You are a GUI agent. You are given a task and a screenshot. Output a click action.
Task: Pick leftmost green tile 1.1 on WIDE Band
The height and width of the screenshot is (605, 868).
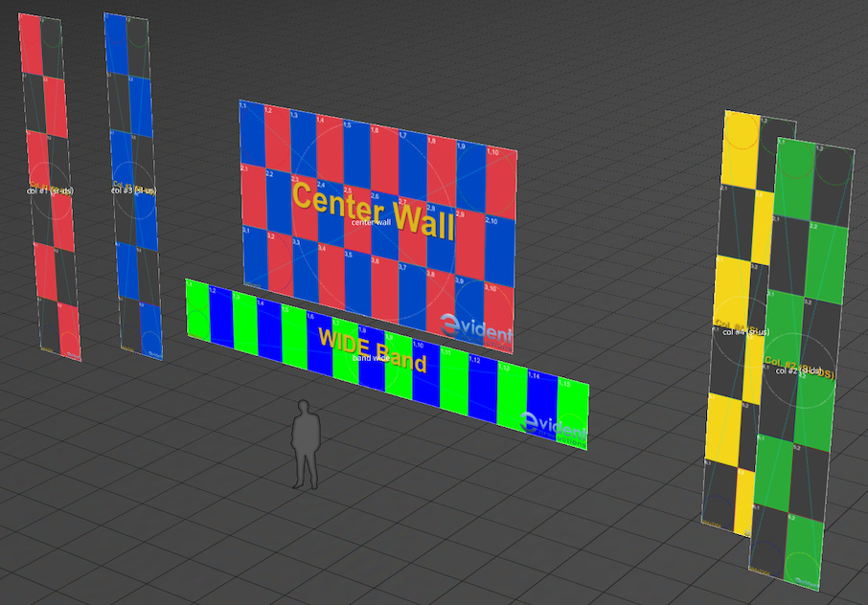196,308
